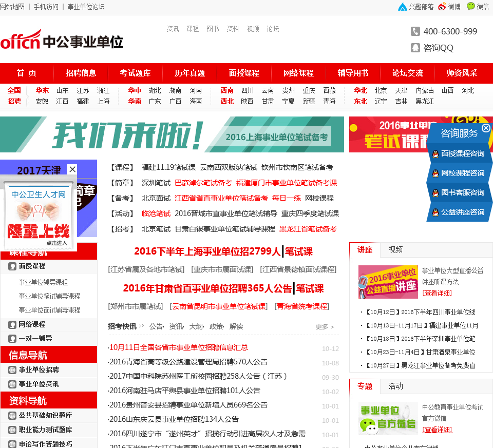Open the 微信 WeChat icon

[471, 6]
